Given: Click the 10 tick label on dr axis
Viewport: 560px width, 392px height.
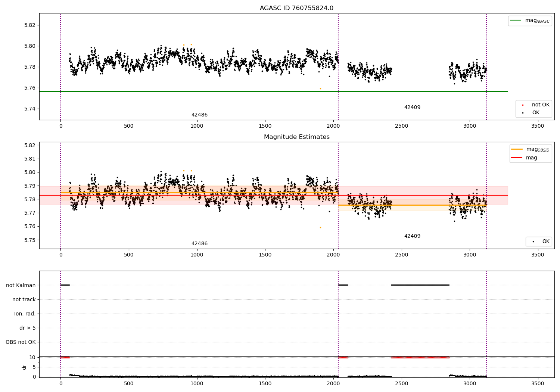Looking at the screenshot, I should click(x=32, y=357).
